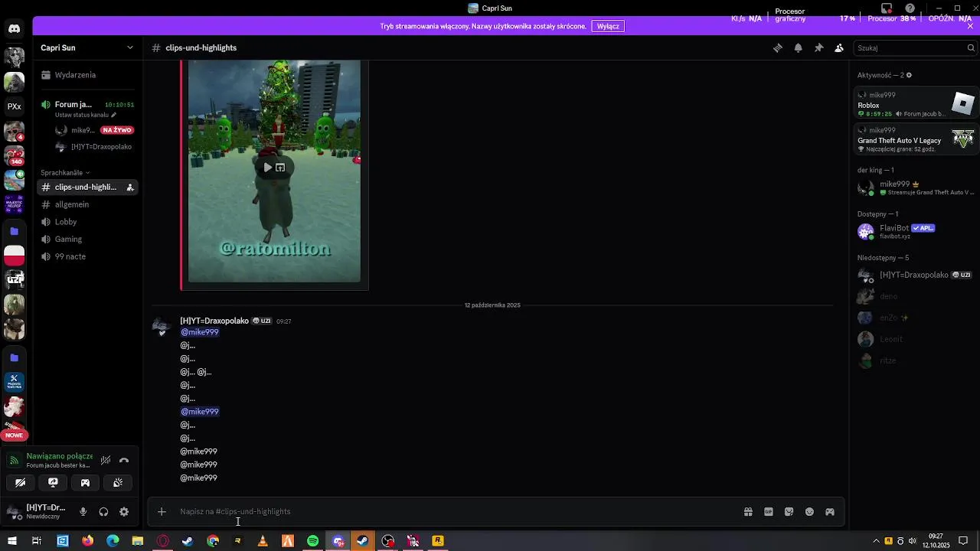Join the 99 nacte voice channel
980x551 pixels.
[x=87, y=256]
